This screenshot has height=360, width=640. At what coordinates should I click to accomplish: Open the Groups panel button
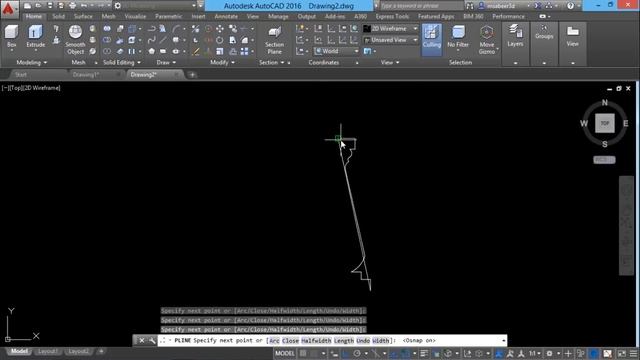pos(544,33)
